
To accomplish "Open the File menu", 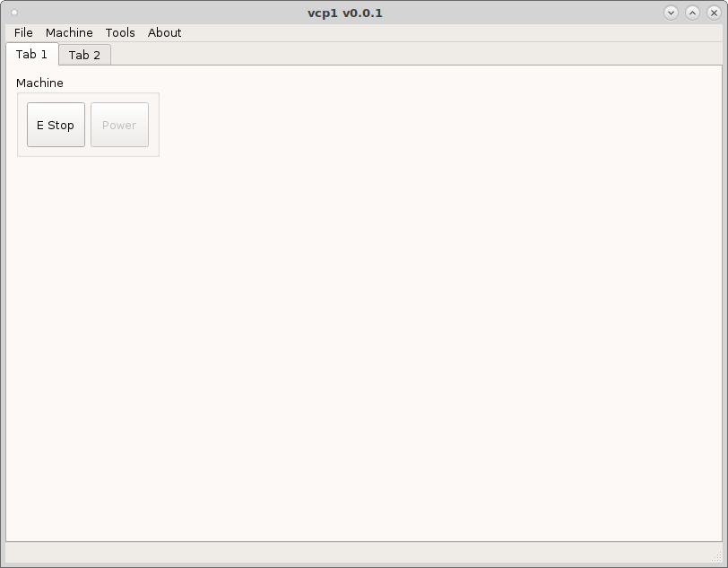I will tap(23, 32).
